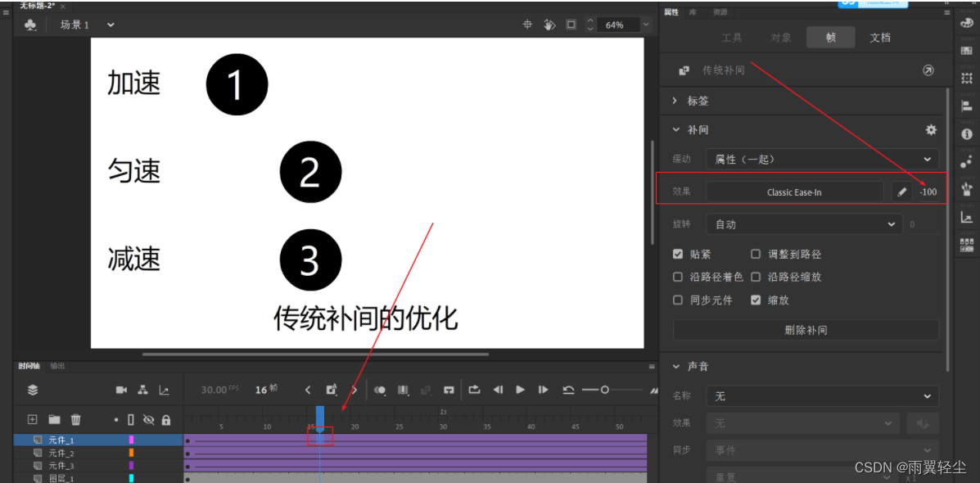The height and width of the screenshot is (483, 980).
Task: Create a new layer with the plus icon
Action: [32, 419]
